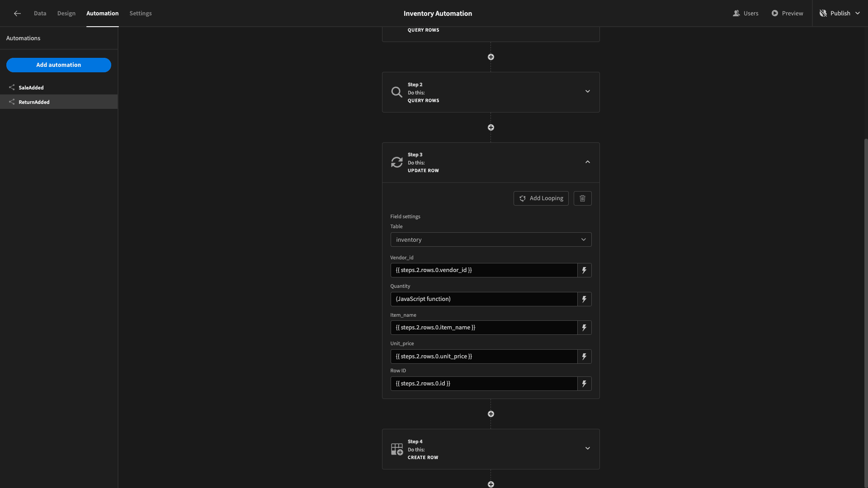This screenshot has height=488, width=868.
Task: Click the Add Looping button
Action: pos(541,198)
